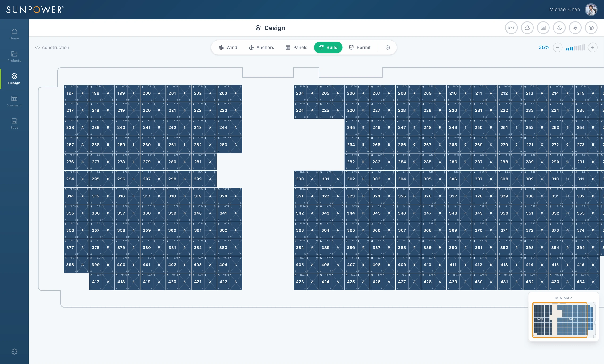Open the Home sidebar item
Image resolution: width=604 pixels, height=364 pixels.
pos(14,34)
